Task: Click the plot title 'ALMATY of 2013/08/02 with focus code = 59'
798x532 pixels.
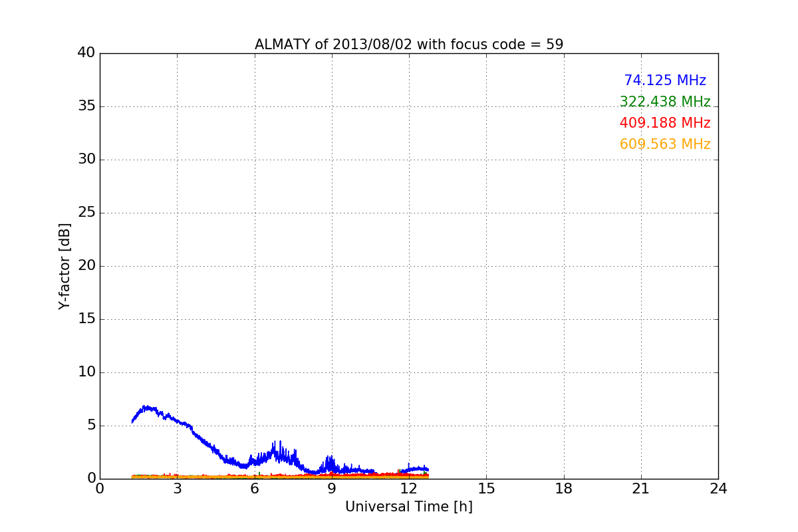Action: (x=409, y=45)
